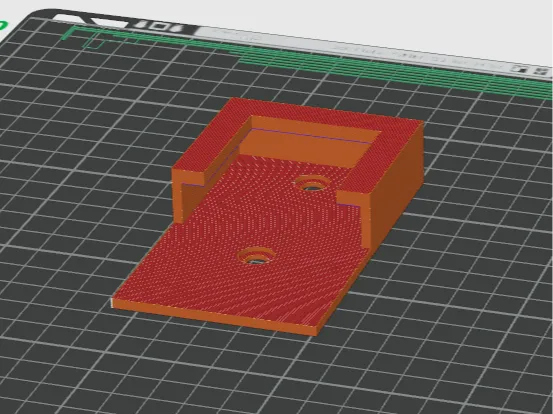This screenshot has height=414, width=553.
Task: Click the green purge line on the bed
Action: [307, 62]
